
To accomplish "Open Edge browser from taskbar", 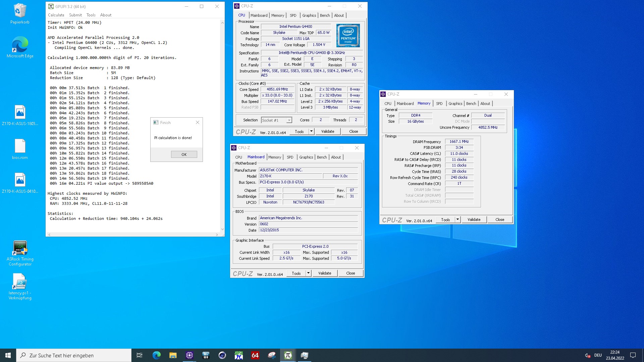I will [x=156, y=355].
